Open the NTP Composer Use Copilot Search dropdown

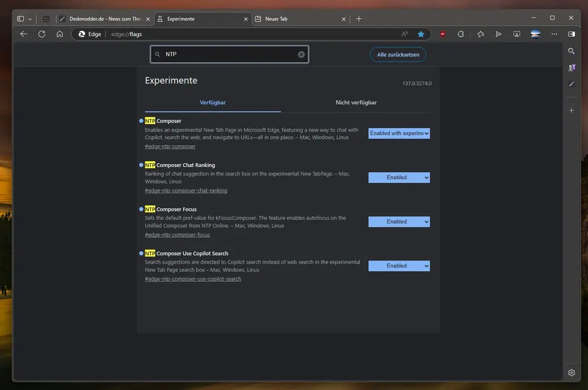coord(399,266)
